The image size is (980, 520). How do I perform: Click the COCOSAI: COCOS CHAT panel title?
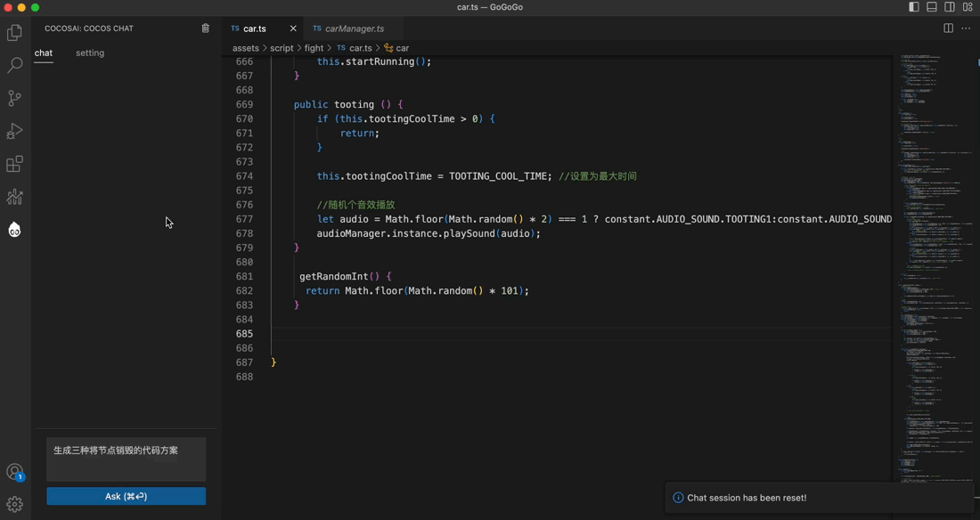tap(89, 28)
